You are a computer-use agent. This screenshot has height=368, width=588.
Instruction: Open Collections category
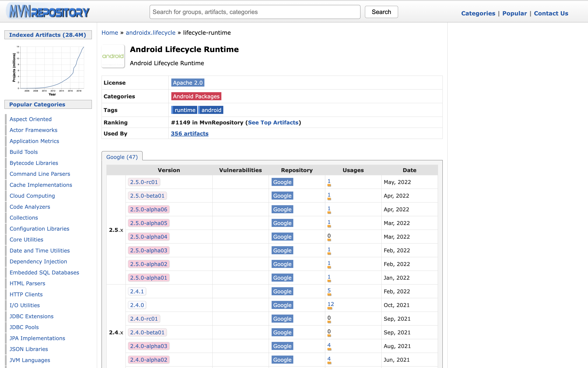[24, 218]
